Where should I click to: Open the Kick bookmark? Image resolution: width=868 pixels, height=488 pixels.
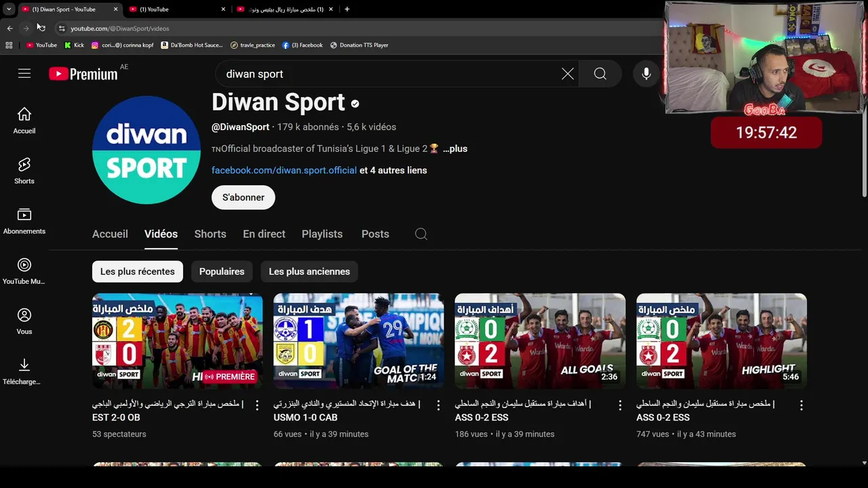(x=74, y=45)
